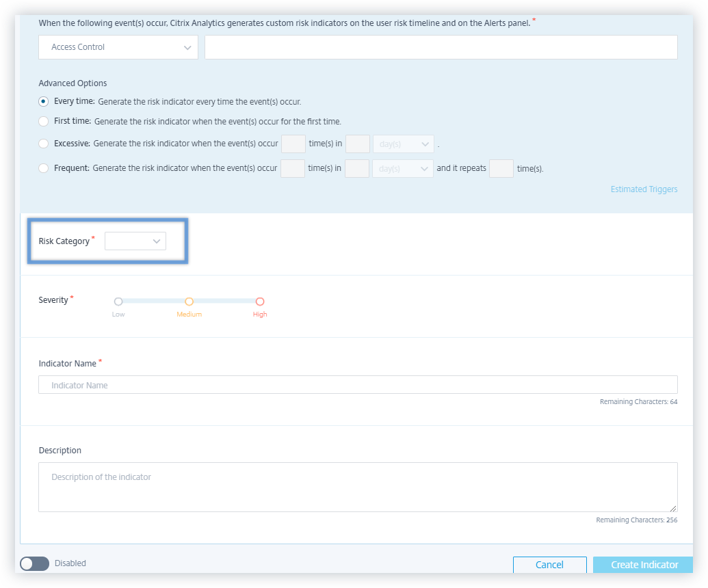The width and height of the screenshot is (708, 588).
Task: Toggle the Disabled indicator switch
Action: coord(34,563)
